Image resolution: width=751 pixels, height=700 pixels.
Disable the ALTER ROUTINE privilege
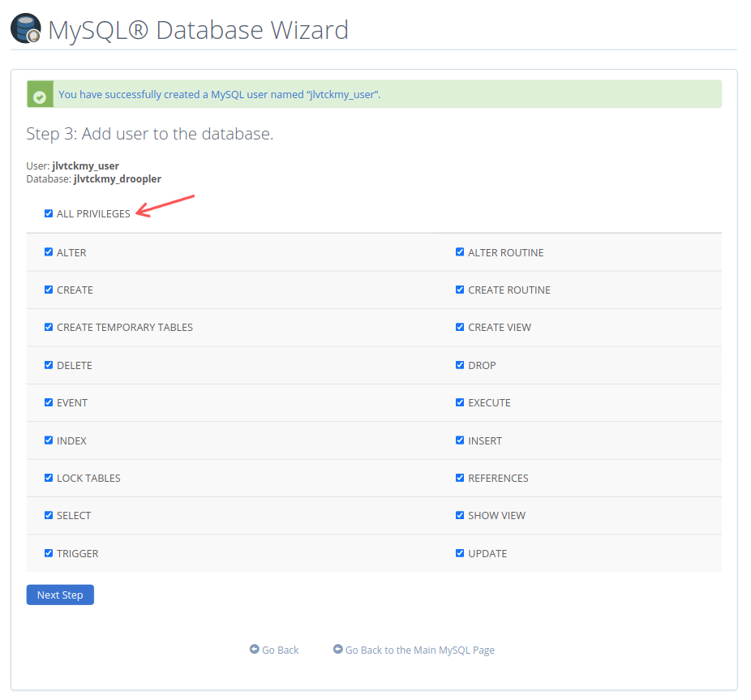coord(460,251)
